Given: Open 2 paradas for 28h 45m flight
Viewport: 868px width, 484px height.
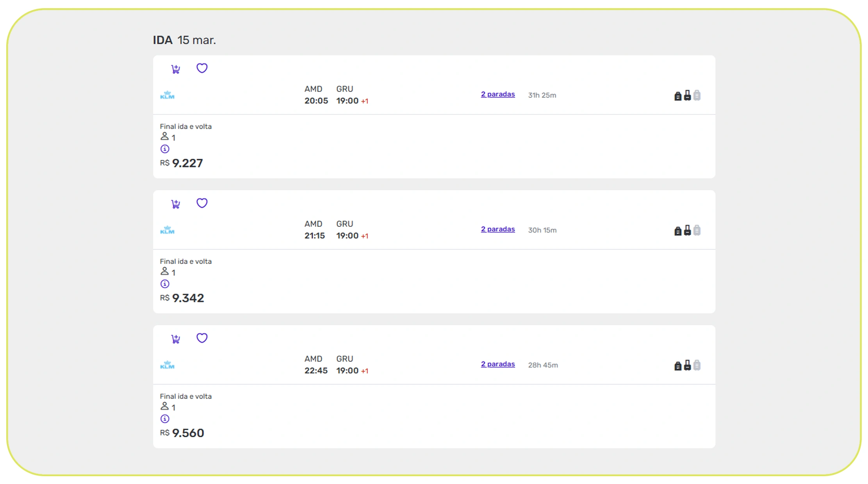Looking at the screenshot, I should point(497,364).
